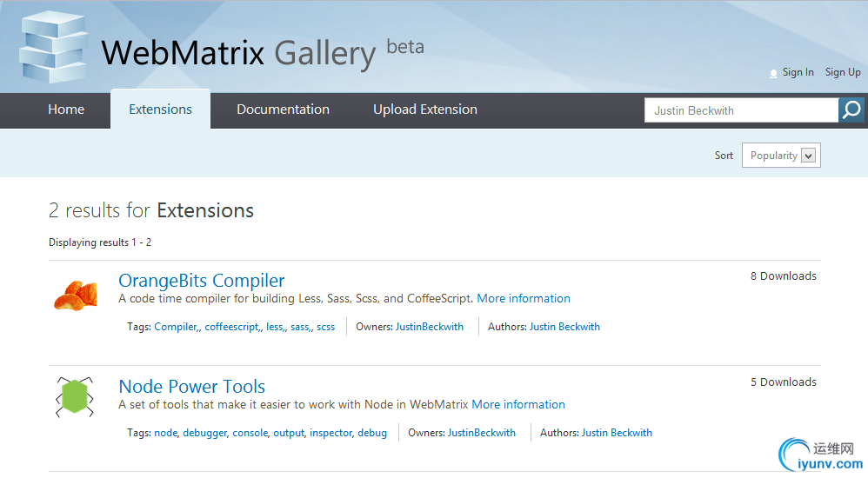Screen dimensions: 868x478
Task: Click the console tag
Action: pos(250,433)
